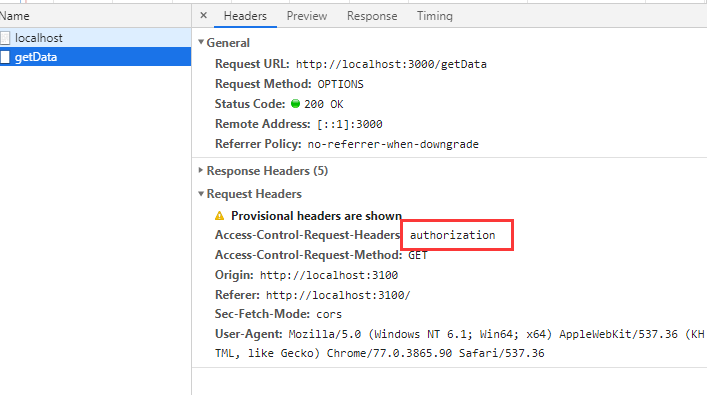Click the Referer header URL

tap(338, 295)
